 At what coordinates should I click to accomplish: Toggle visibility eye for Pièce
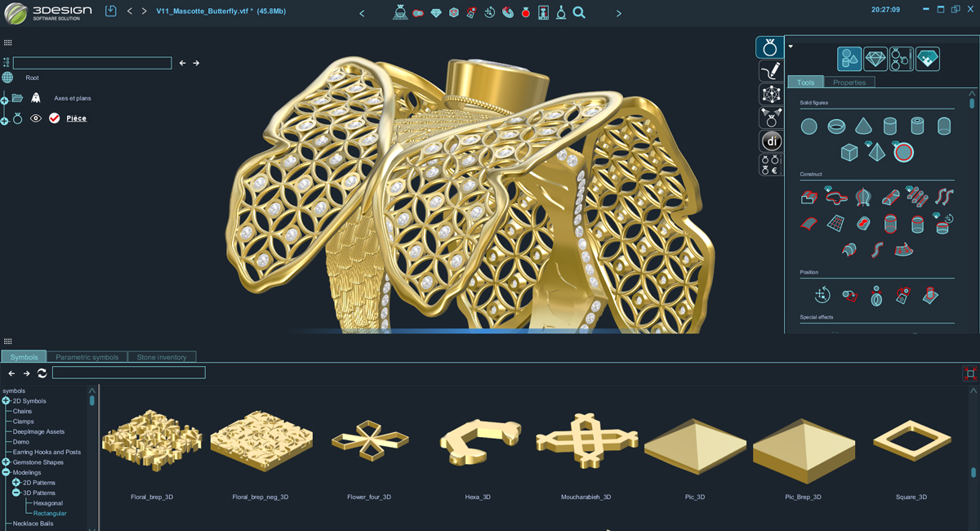(x=36, y=118)
